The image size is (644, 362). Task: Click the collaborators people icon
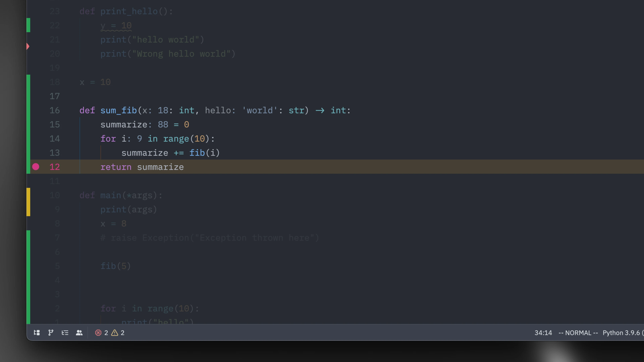pos(79,333)
